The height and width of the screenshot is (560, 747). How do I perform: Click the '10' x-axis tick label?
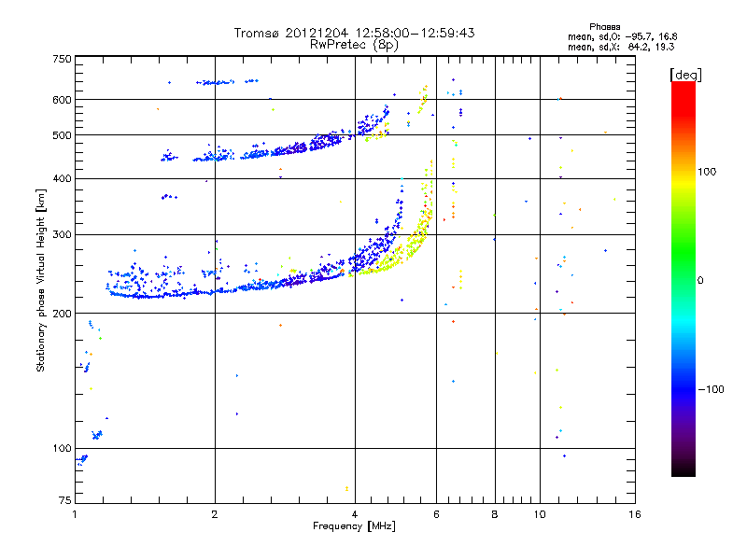[x=540, y=514]
